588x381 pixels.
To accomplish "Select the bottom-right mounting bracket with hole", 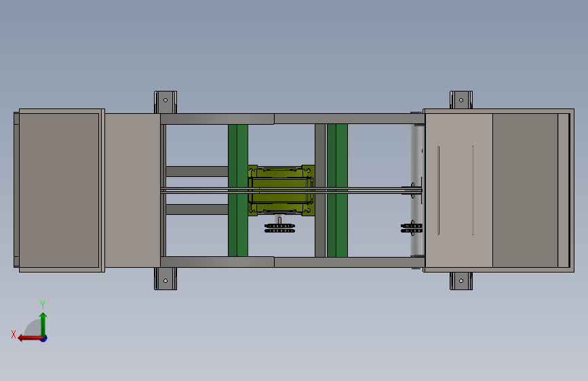I will 461,281.
